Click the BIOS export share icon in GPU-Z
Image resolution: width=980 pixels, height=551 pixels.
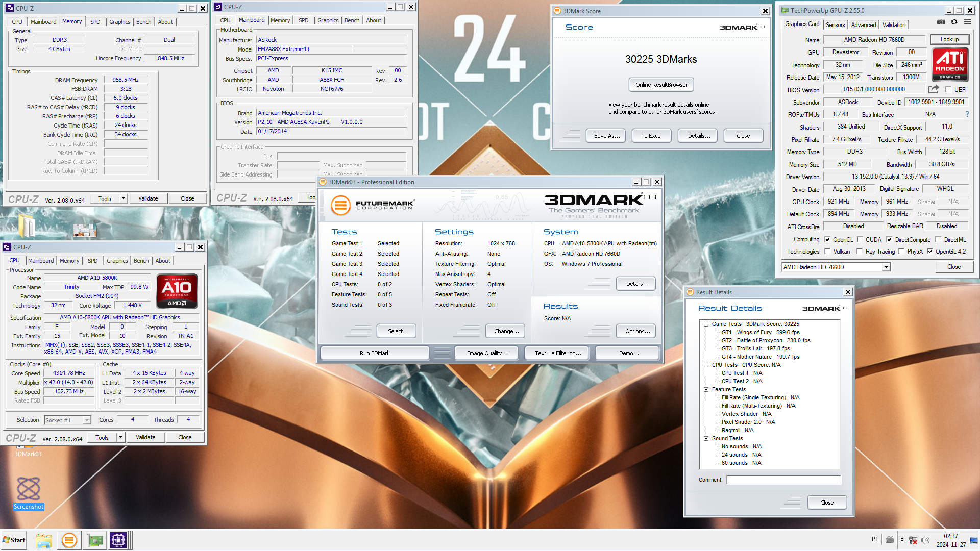[934, 89]
